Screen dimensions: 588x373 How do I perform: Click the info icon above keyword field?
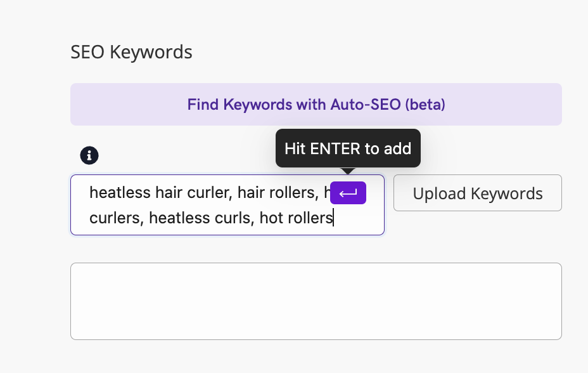pyautogui.click(x=90, y=155)
